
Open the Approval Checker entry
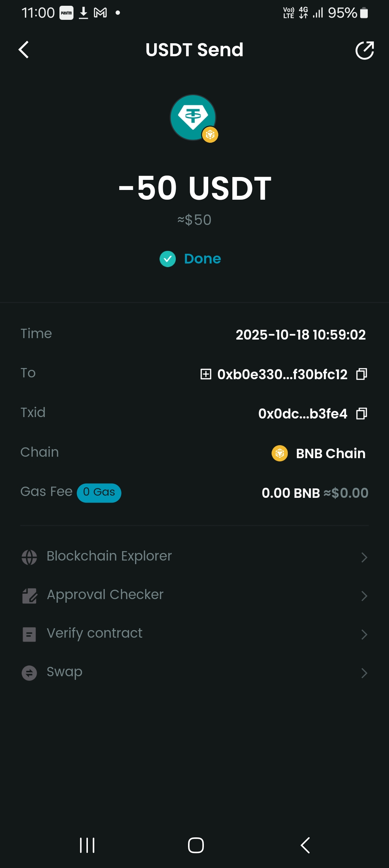(x=105, y=595)
